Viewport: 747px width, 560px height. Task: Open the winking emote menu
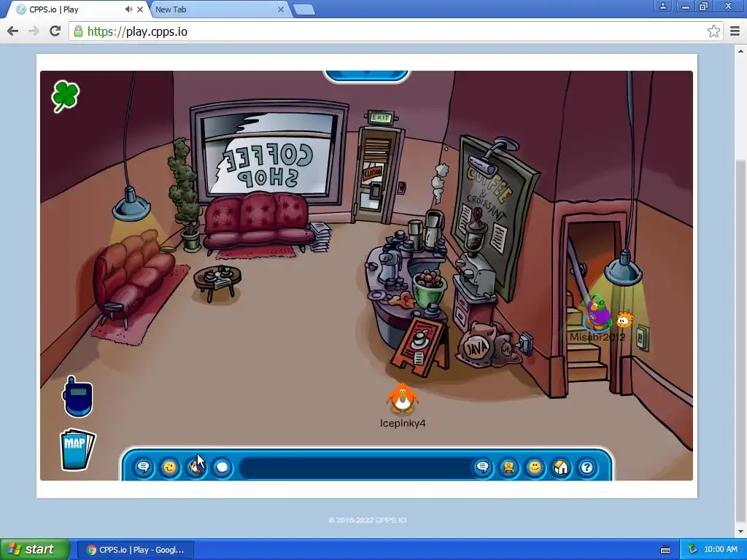(x=169, y=467)
